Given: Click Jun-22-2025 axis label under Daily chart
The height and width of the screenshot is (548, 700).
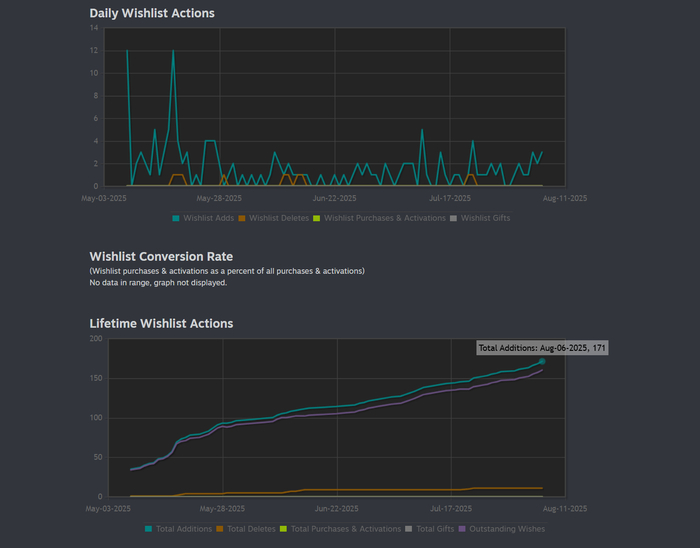Looking at the screenshot, I should coord(336,198).
